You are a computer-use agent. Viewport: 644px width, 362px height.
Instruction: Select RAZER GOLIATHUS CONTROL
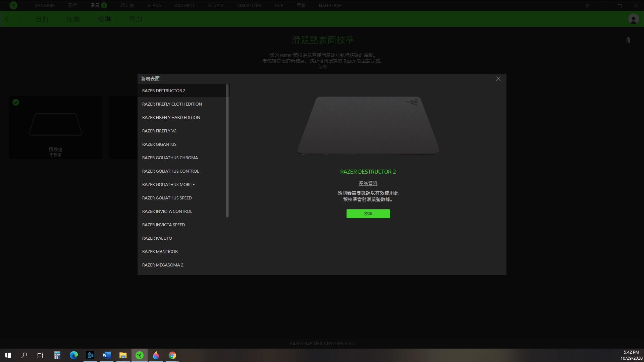(182, 171)
